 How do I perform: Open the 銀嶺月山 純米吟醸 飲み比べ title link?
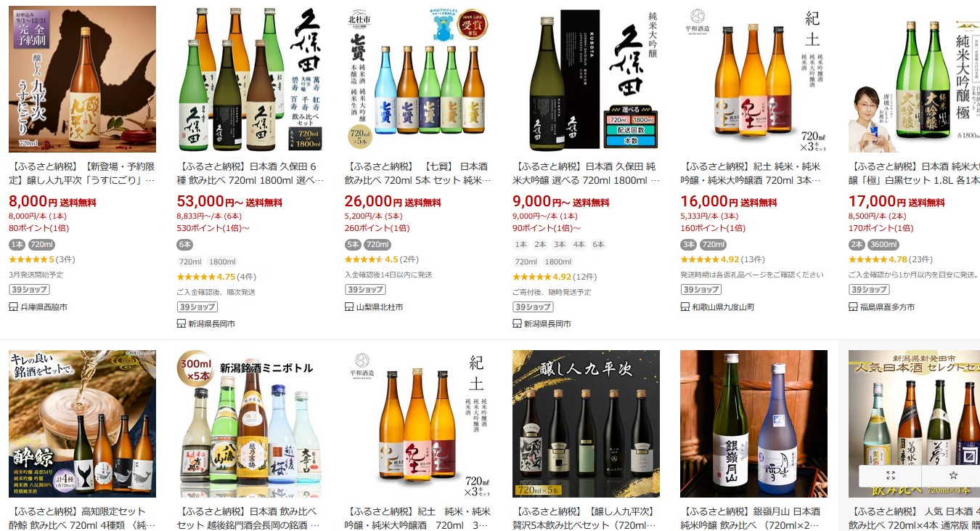[x=751, y=518]
